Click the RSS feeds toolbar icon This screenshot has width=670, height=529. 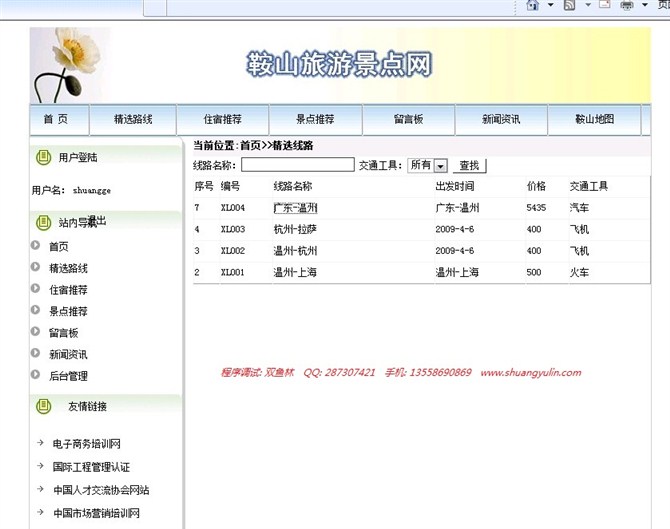[569, 6]
